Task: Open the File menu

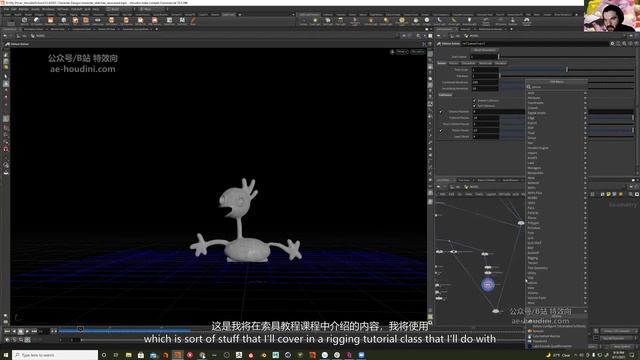Action: pyautogui.click(x=7, y=9)
